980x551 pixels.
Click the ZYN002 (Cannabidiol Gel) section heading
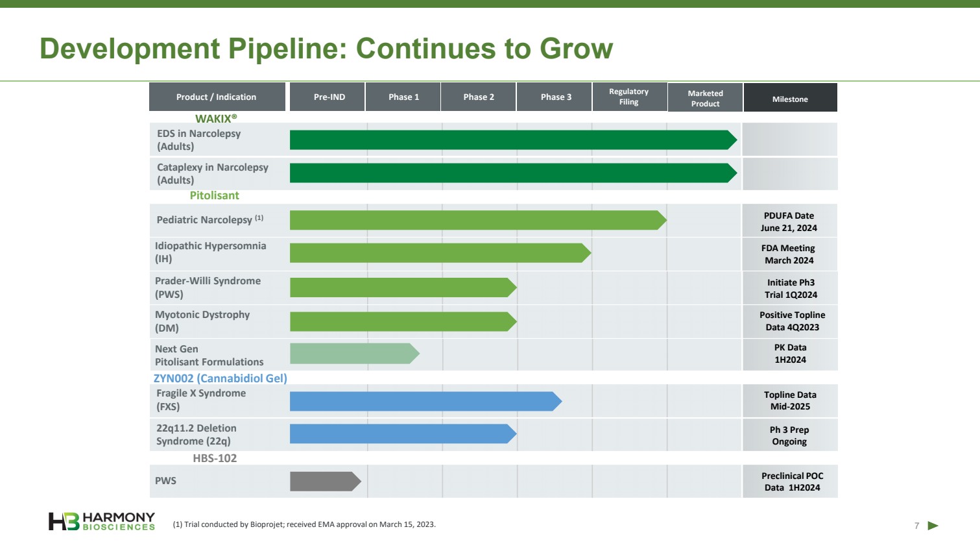(220, 378)
